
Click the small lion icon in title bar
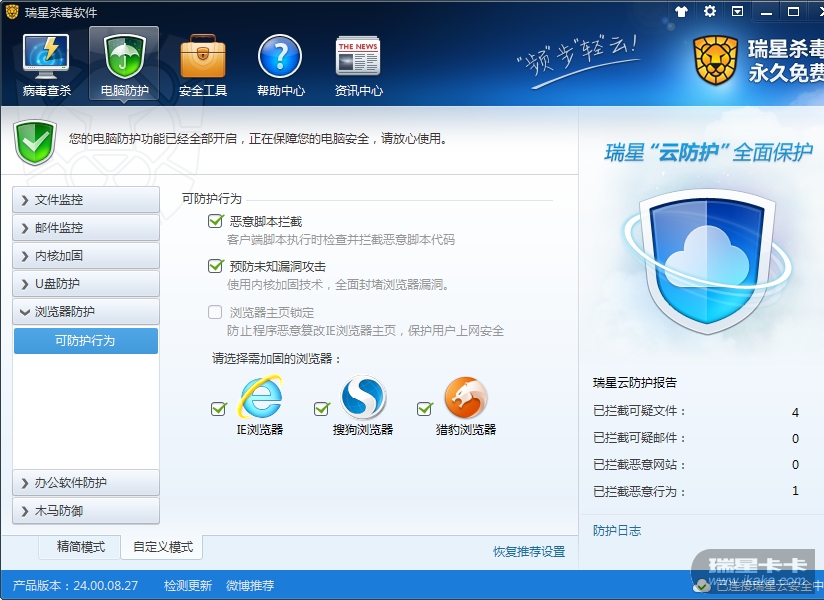point(12,11)
